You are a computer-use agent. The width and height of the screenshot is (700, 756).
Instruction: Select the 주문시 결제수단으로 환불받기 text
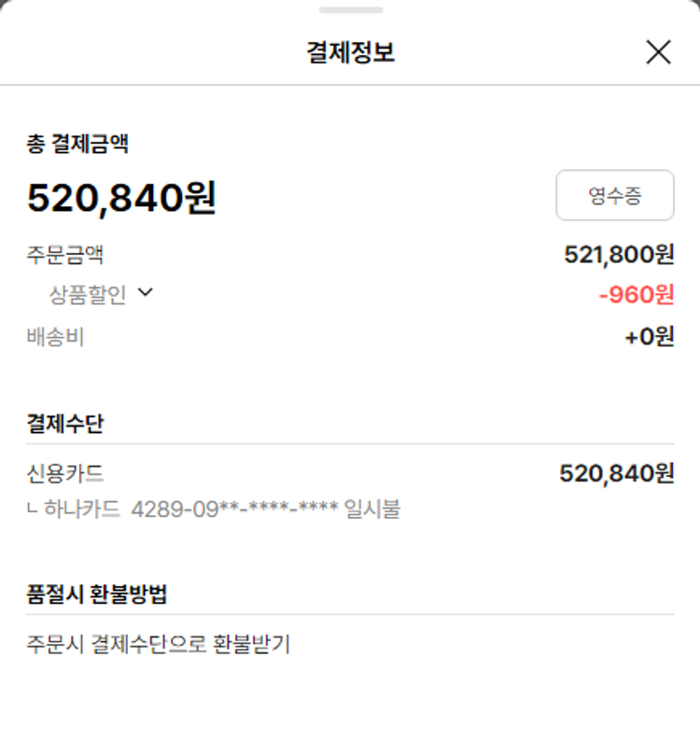coord(159,644)
